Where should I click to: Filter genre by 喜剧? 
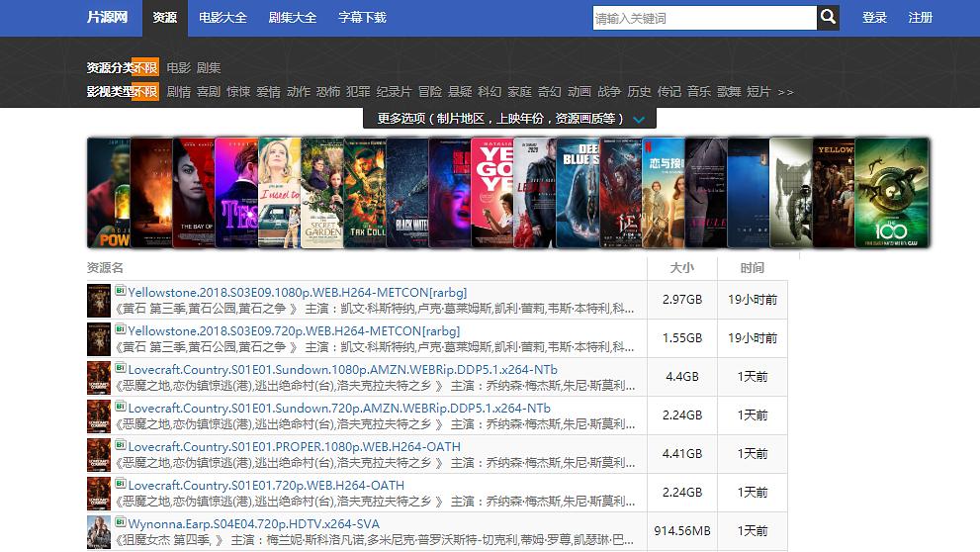[x=209, y=92]
